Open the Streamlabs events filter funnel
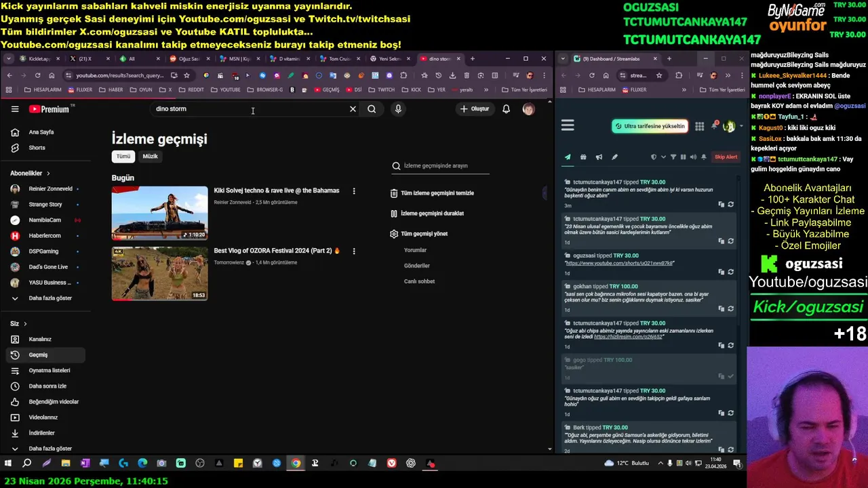Image resolution: width=868 pixels, height=488 pixels. tap(673, 157)
